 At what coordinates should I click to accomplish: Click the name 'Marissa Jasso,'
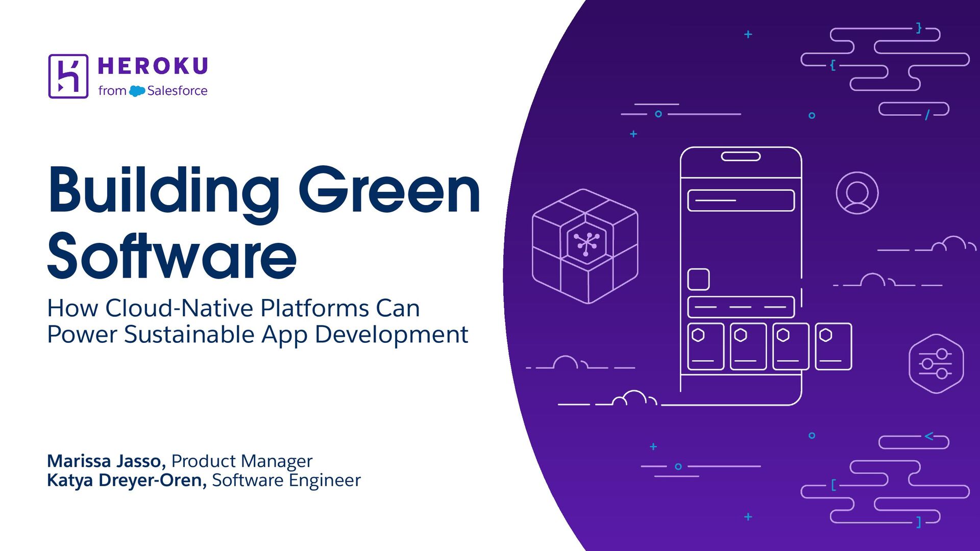tap(106, 461)
